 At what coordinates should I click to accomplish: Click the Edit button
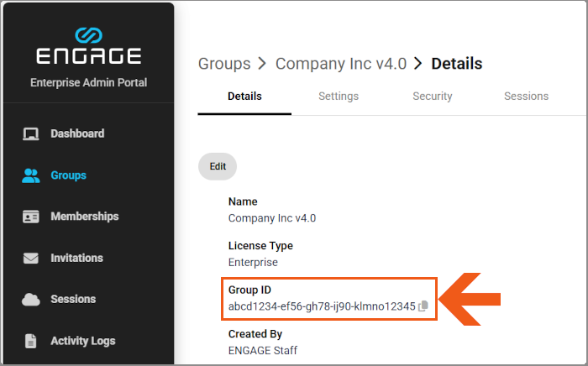[218, 166]
